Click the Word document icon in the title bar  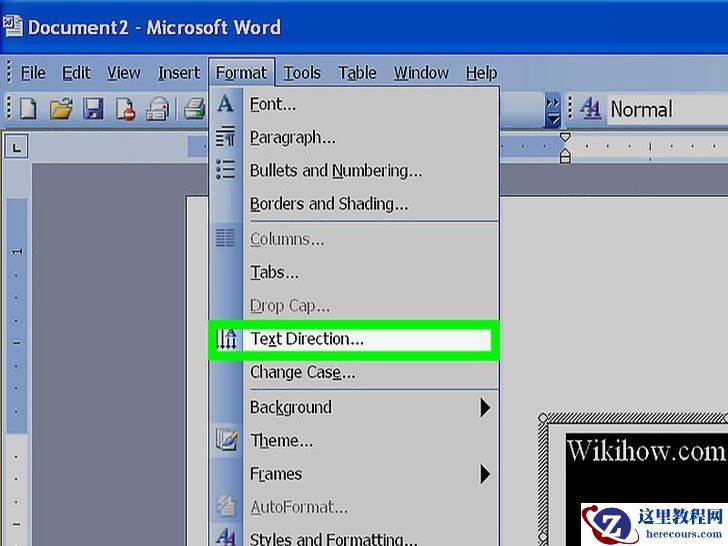pyautogui.click(x=13, y=26)
